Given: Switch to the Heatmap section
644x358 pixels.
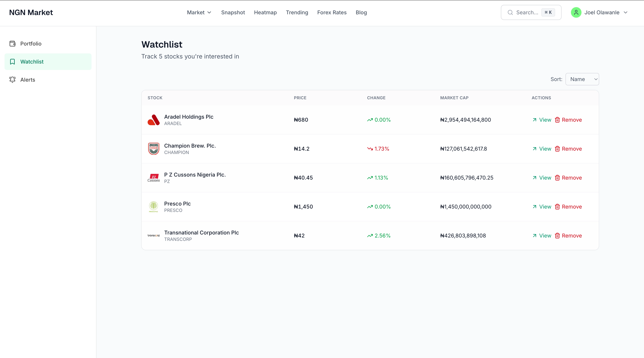Looking at the screenshot, I should click(265, 12).
